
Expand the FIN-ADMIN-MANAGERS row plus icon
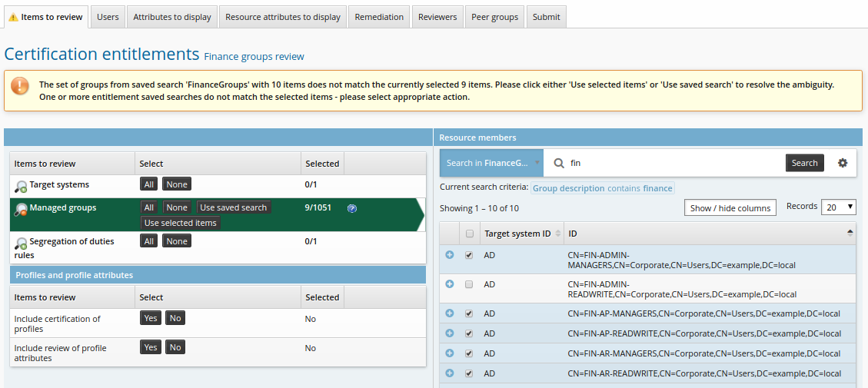tap(450, 255)
